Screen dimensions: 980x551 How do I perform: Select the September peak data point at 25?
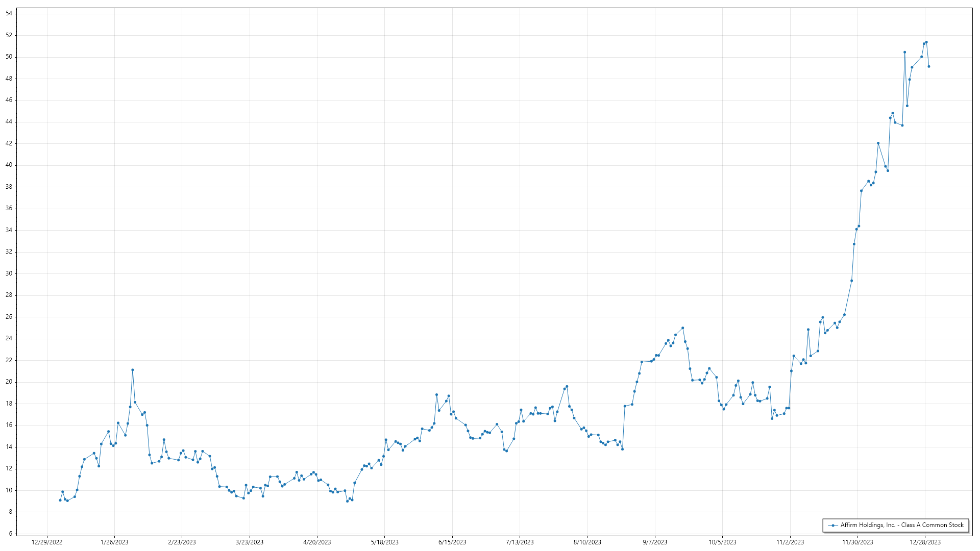click(683, 328)
